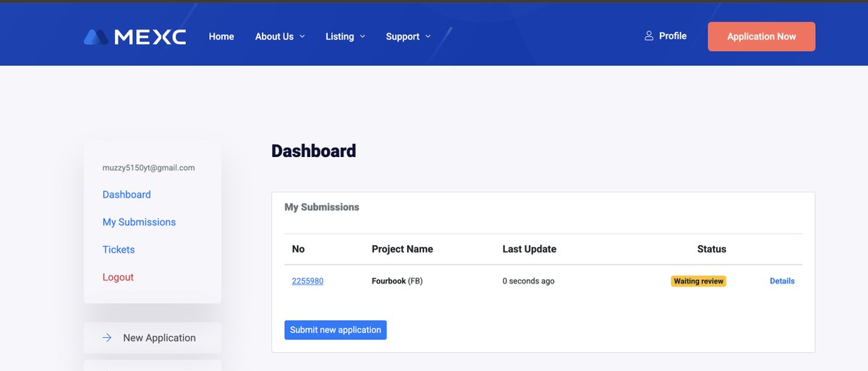Click the '0 seconds ago' update time
The width and height of the screenshot is (868, 371).
tap(529, 281)
